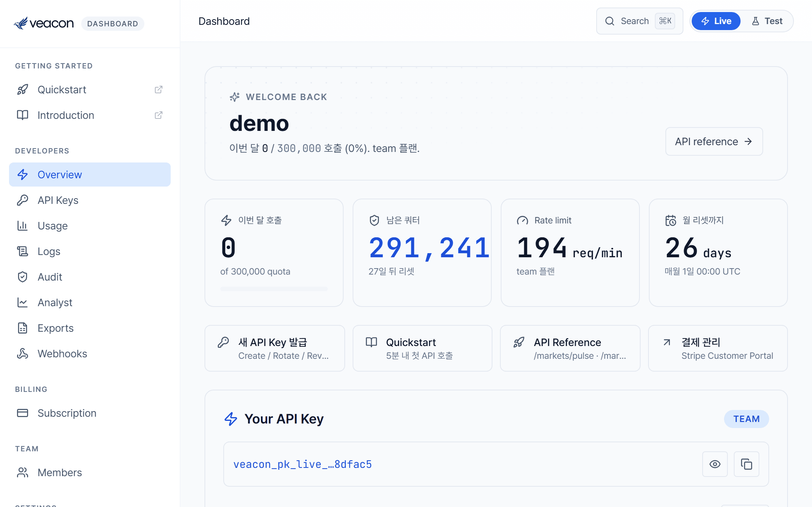This screenshot has width=812, height=507.
Task: Click the Your API Key lightning icon
Action: pos(231,419)
